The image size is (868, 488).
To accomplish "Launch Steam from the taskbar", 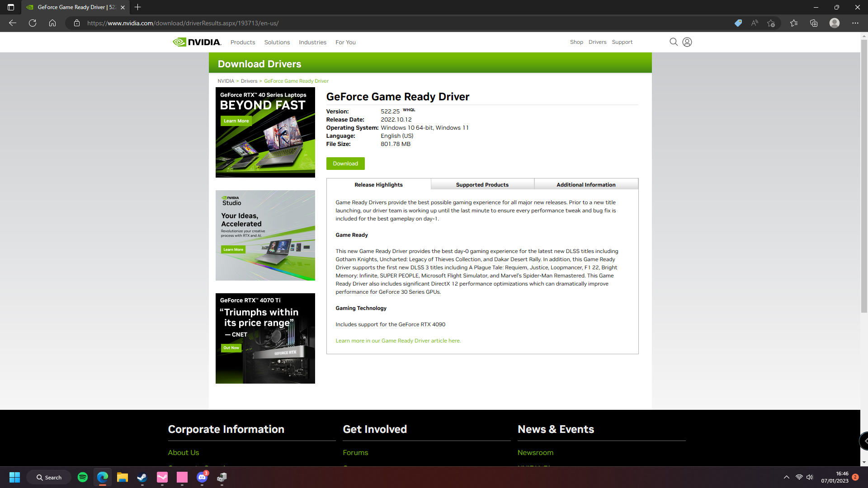I will 142,477.
